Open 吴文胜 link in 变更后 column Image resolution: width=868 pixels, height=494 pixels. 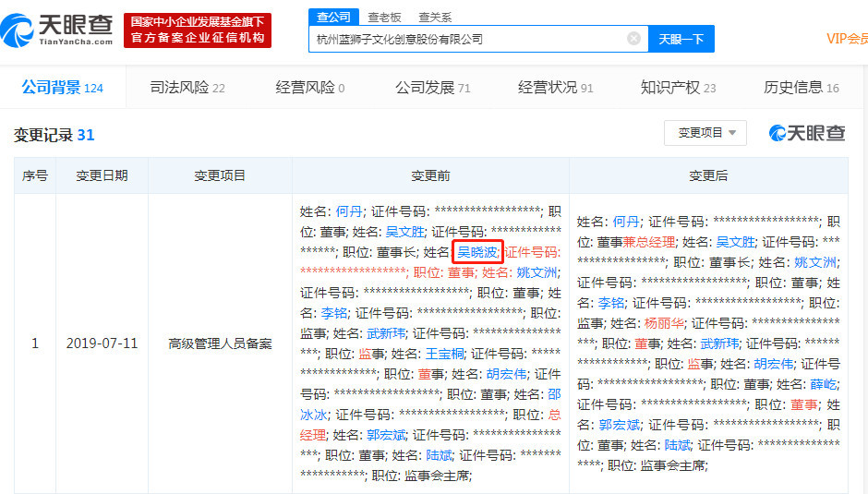[736, 242]
